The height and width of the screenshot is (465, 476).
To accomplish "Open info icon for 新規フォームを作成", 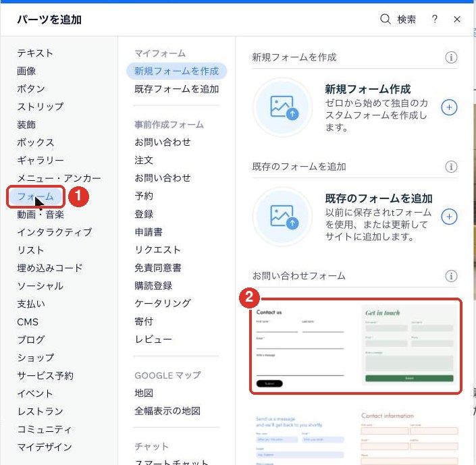I will (451, 57).
